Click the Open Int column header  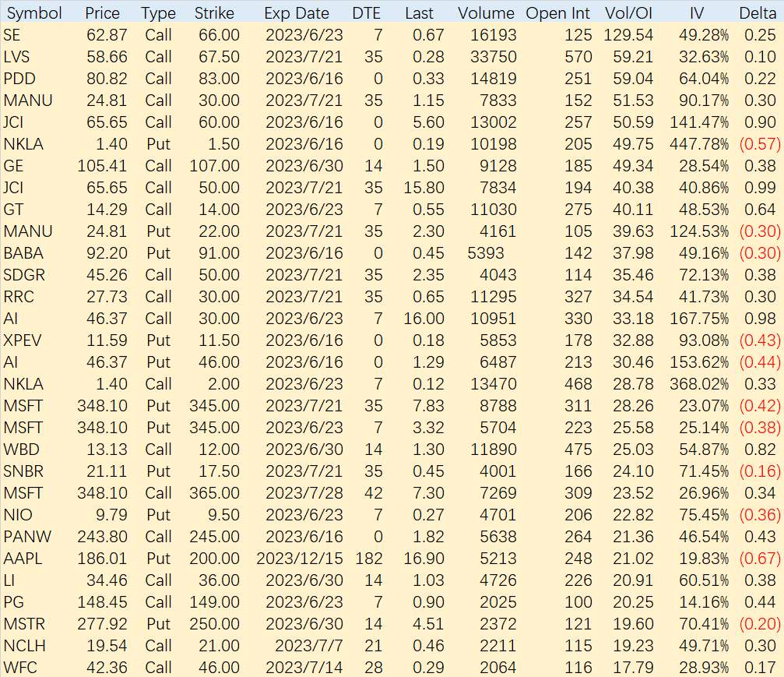[558, 13]
